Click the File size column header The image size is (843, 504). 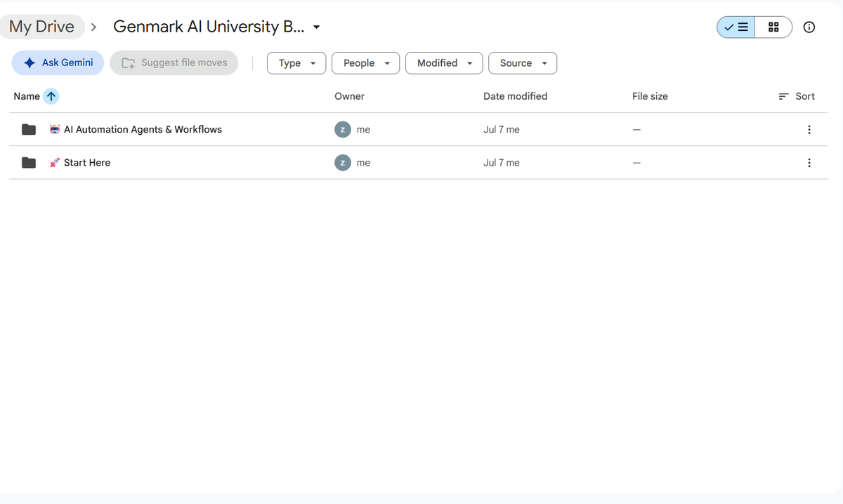(650, 96)
